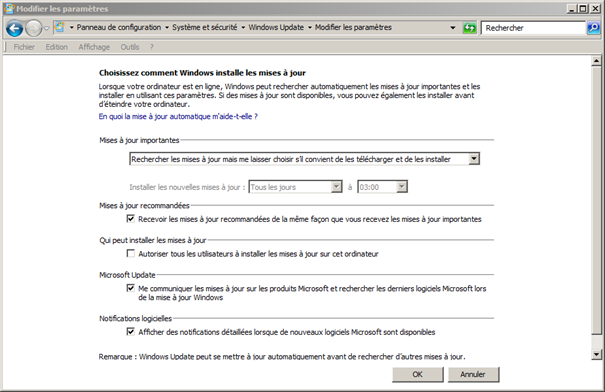Maximize the Modifier les paramètres window

pos(583,8)
